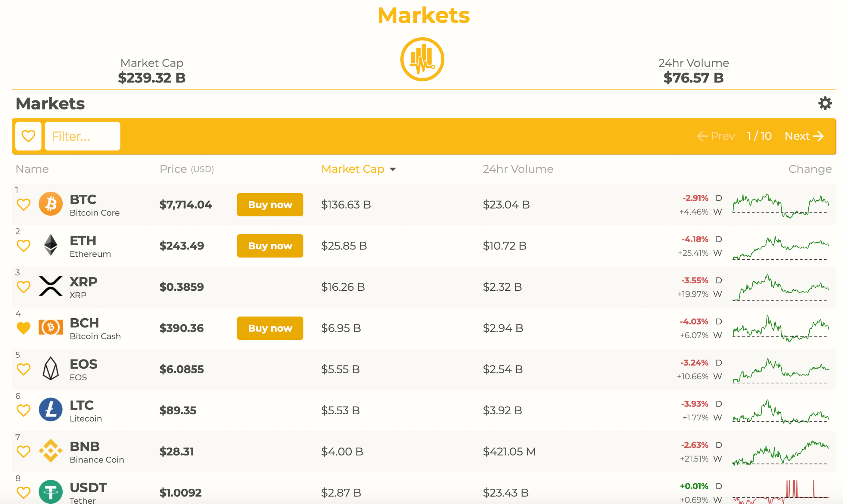This screenshot has height=504, width=843.
Task: Click the Filter text field
Action: pos(82,136)
